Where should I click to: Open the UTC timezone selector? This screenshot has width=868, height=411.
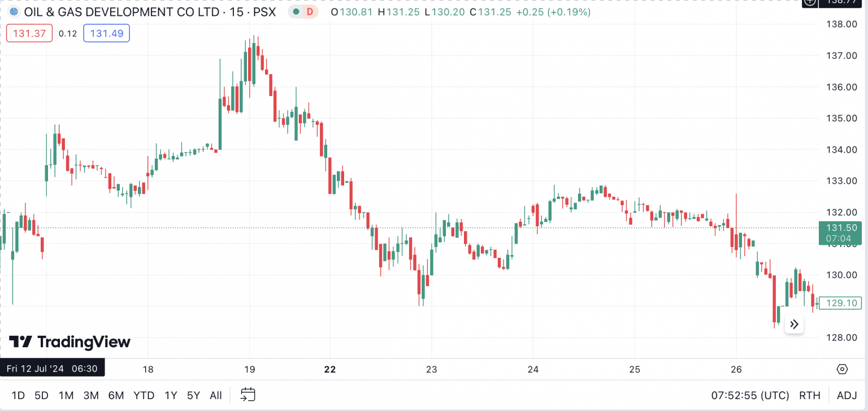pos(749,396)
